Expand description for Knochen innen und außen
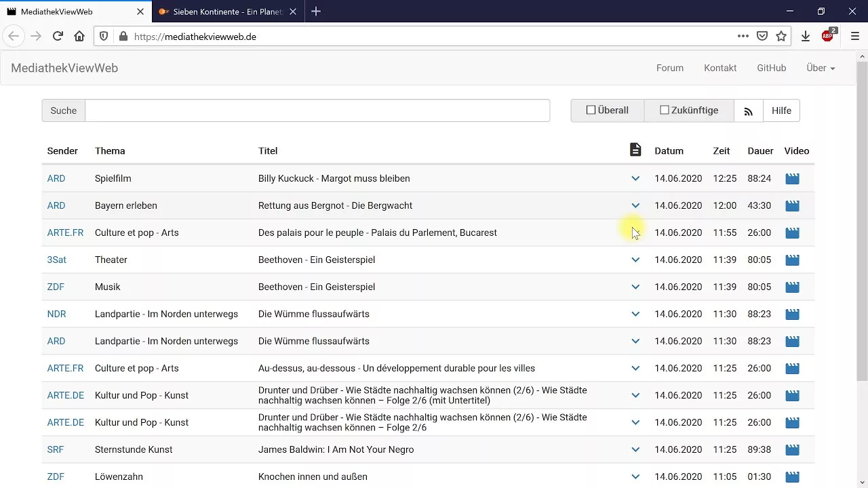The image size is (868, 488). tap(635, 477)
